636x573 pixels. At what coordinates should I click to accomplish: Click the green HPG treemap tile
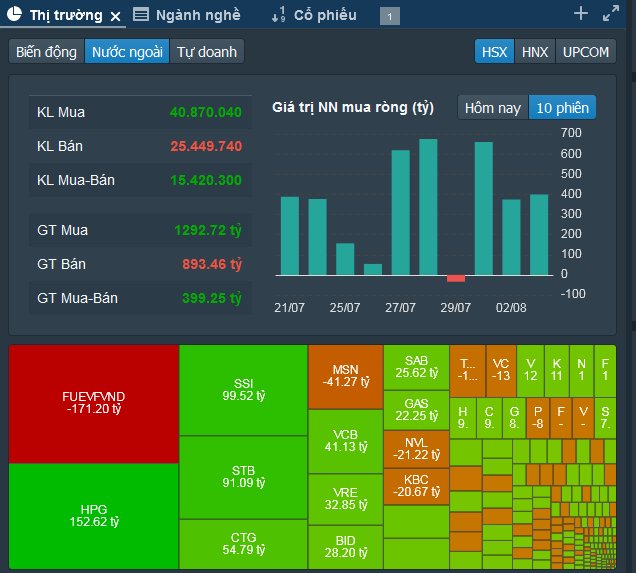pos(93,515)
